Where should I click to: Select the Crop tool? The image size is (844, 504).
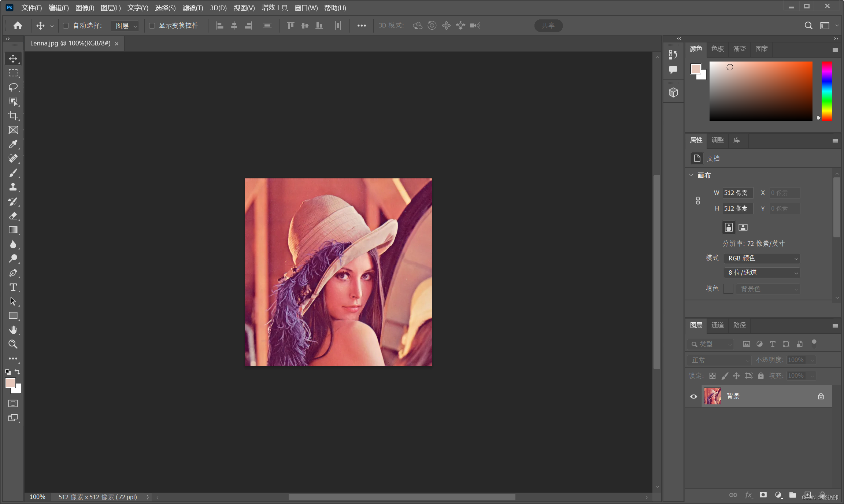(13, 116)
